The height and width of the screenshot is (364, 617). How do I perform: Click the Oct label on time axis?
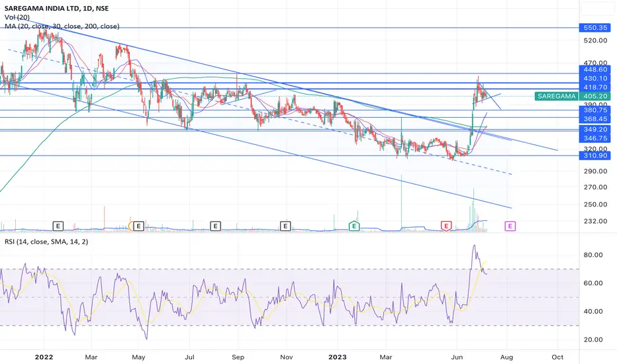[x=557, y=357]
